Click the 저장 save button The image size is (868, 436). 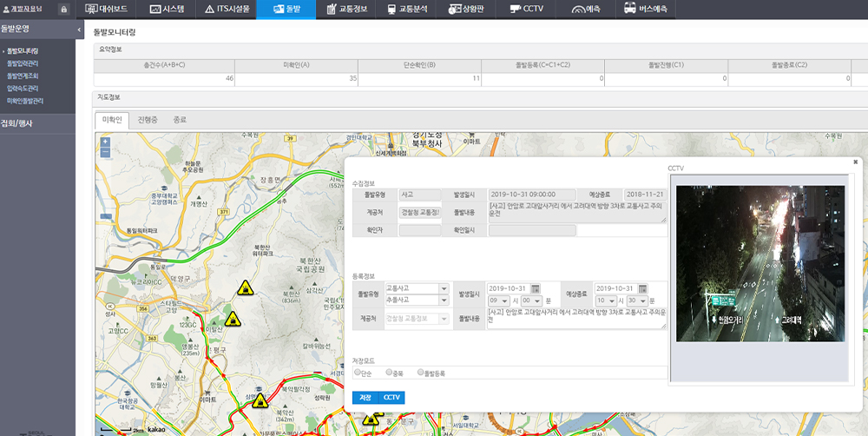[365, 397]
